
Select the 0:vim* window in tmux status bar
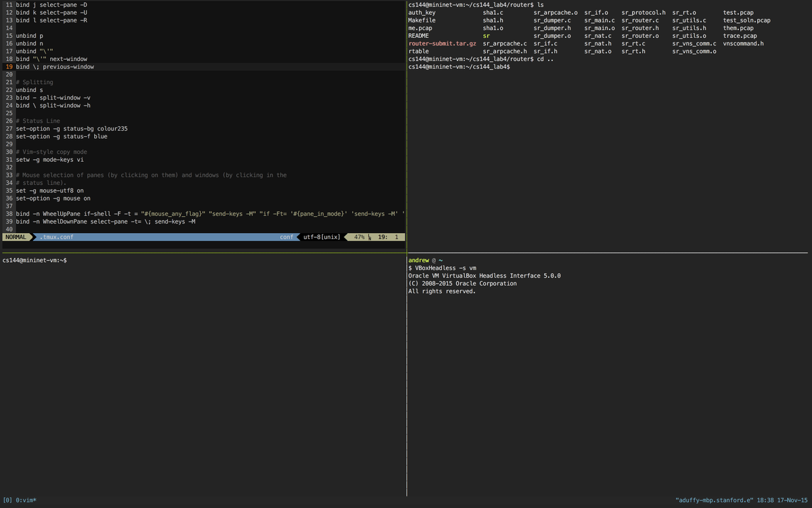(x=24, y=500)
